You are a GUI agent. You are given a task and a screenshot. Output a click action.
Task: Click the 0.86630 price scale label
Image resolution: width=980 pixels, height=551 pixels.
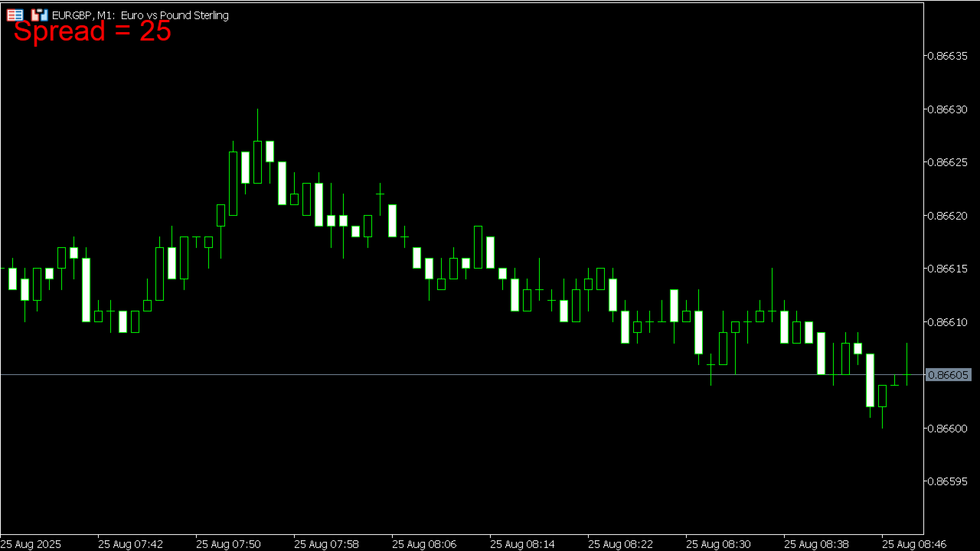point(947,109)
